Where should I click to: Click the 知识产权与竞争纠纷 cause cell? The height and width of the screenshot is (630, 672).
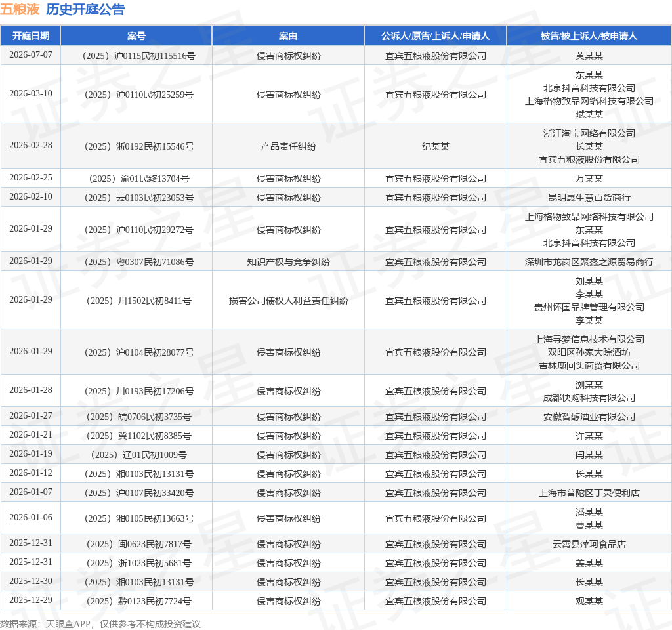[x=288, y=262]
